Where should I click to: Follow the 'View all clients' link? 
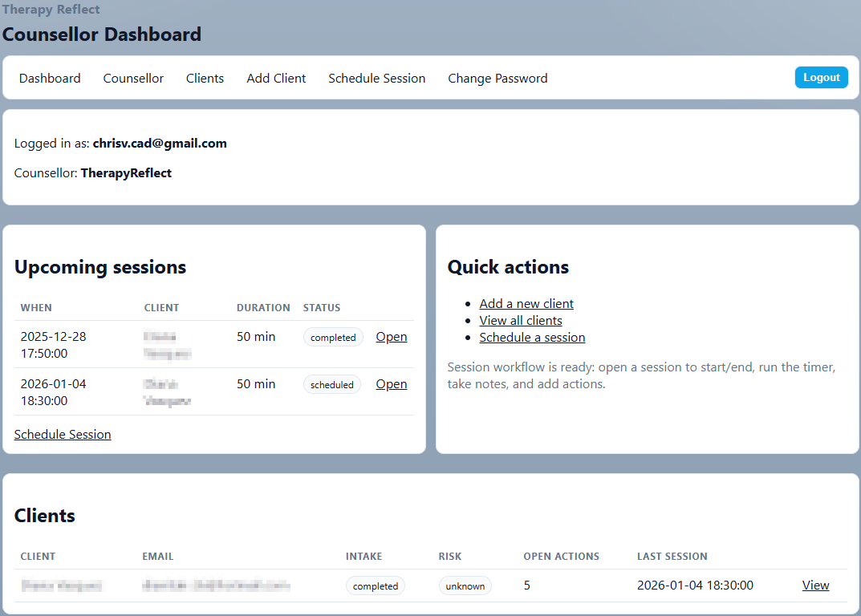[520, 321]
